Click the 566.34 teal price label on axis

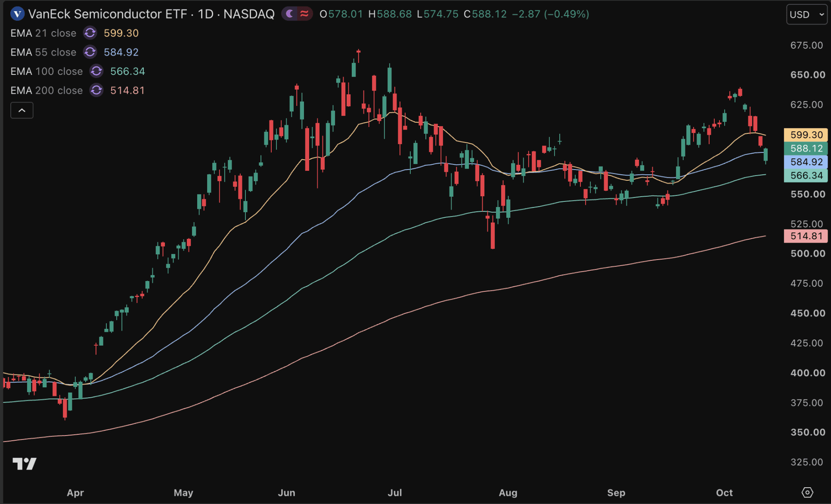(806, 176)
